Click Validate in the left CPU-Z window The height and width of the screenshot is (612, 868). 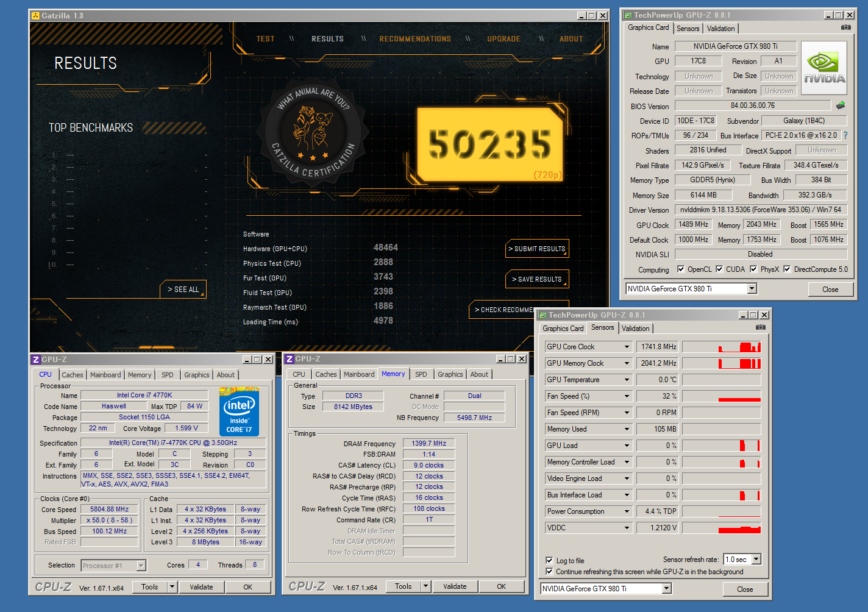[x=201, y=587]
